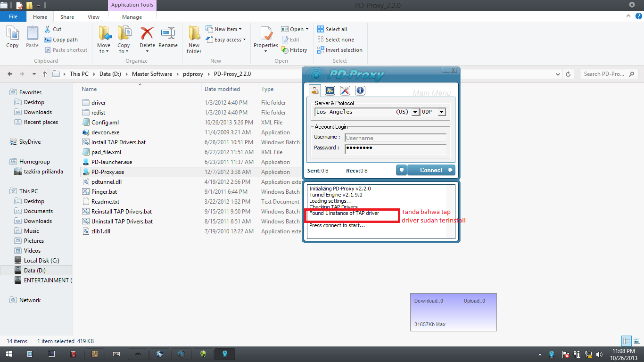Viewport: 644px width, 362px height.
Task: Select the account login tab icon
Action: 314,90
